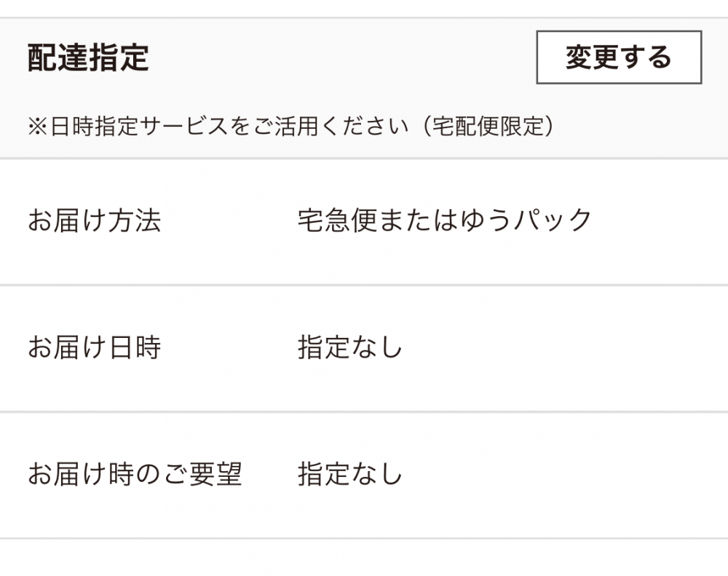
Task: Click the empty area below the last row
Action: point(364,559)
